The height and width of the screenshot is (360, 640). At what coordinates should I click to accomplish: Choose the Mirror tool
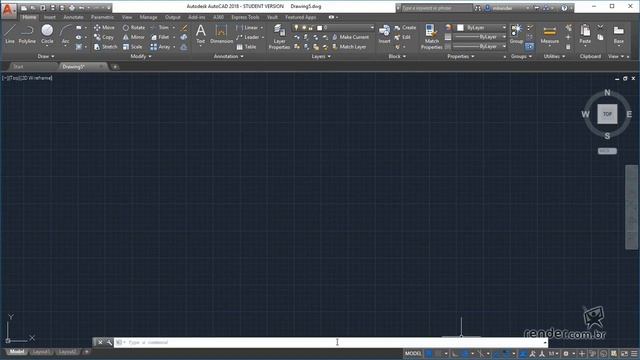coord(133,37)
